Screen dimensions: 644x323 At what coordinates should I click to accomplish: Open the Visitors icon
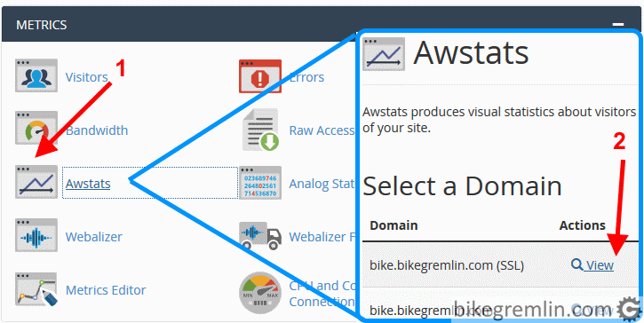(36, 75)
